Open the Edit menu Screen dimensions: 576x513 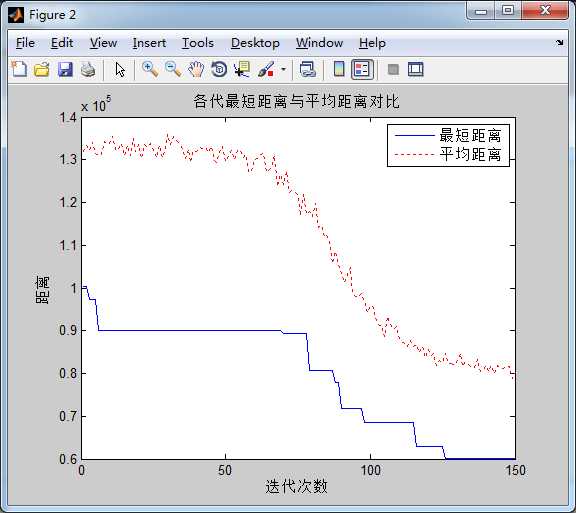click(x=62, y=43)
